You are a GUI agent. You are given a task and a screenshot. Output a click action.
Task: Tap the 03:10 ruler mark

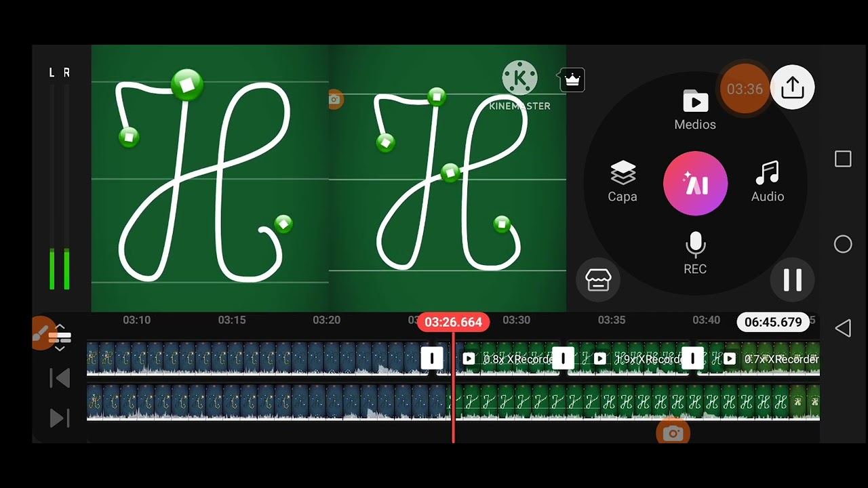[x=136, y=320]
